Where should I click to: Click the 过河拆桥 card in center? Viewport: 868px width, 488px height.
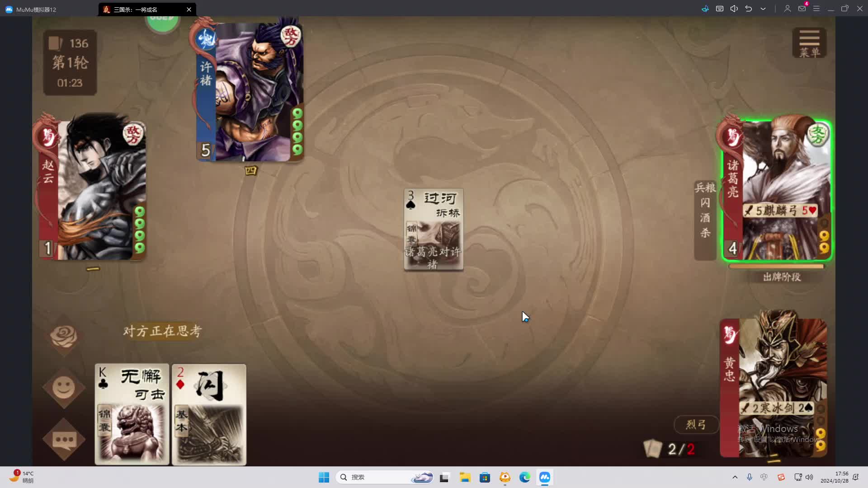pos(434,230)
